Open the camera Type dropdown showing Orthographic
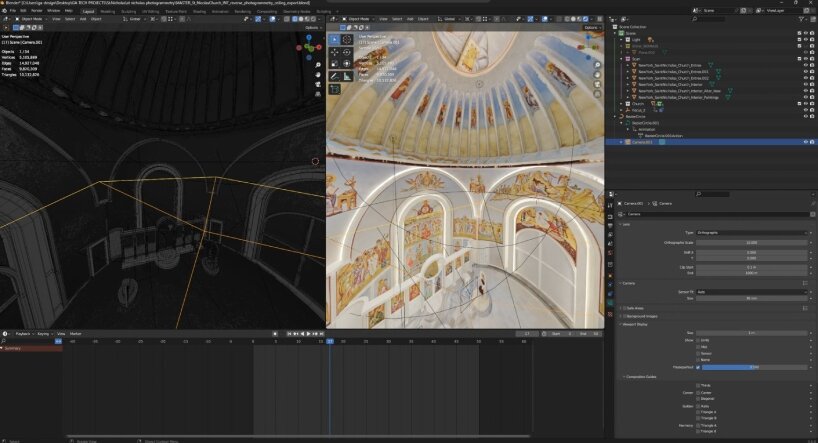This screenshot has height=443, width=818. (x=753, y=232)
